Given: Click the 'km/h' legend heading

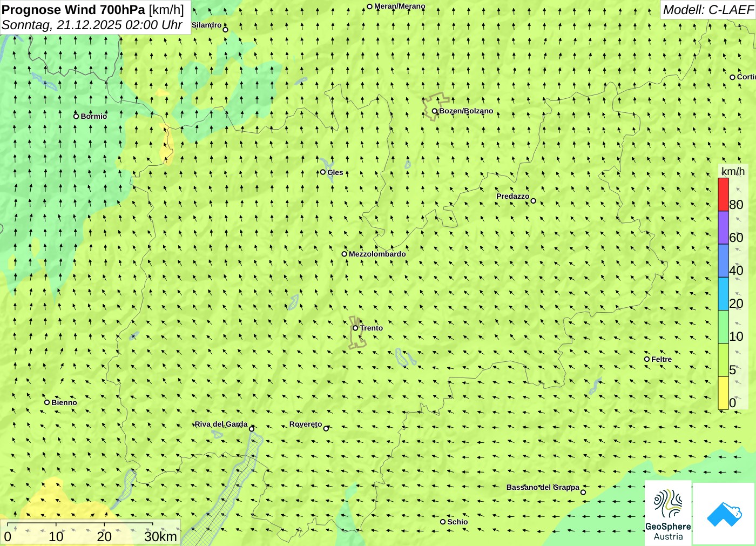Looking at the screenshot, I should click(x=733, y=171).
